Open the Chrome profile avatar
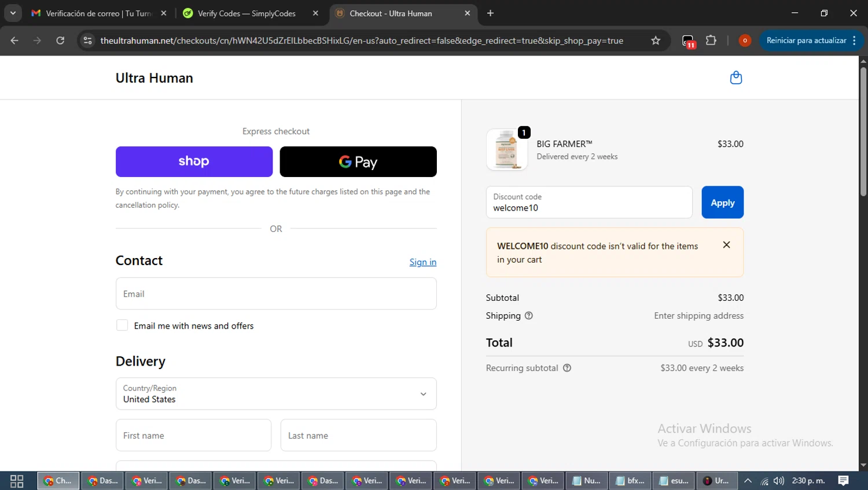Image resolution: width=868 pixels, height=490 pixels. click(745, 40)
